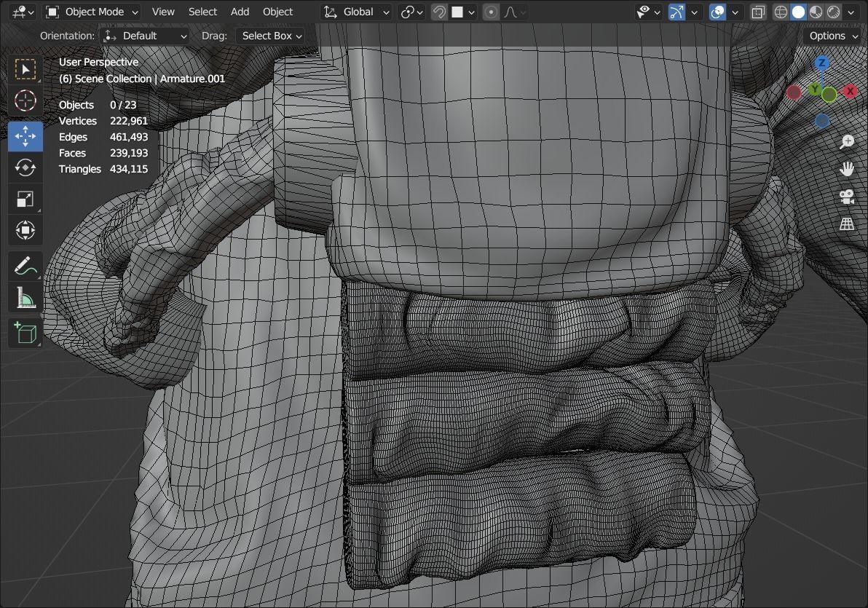Open the editor type selector icon
This screenshot has width=868, height=608.
coord(23,12)
